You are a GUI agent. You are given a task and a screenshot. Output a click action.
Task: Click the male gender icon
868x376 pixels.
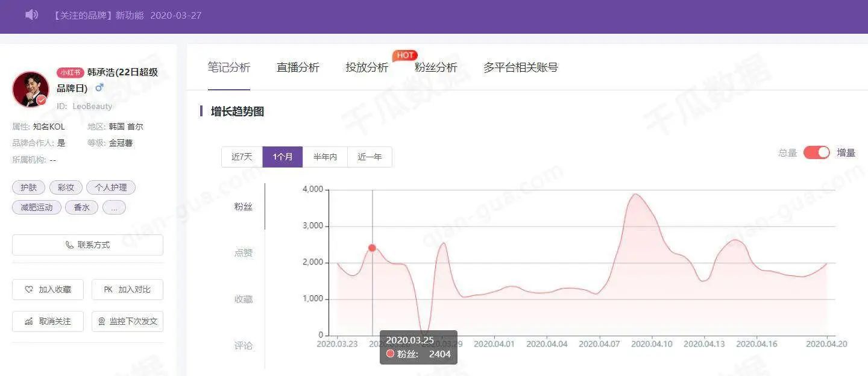click(x=99, y=88)
